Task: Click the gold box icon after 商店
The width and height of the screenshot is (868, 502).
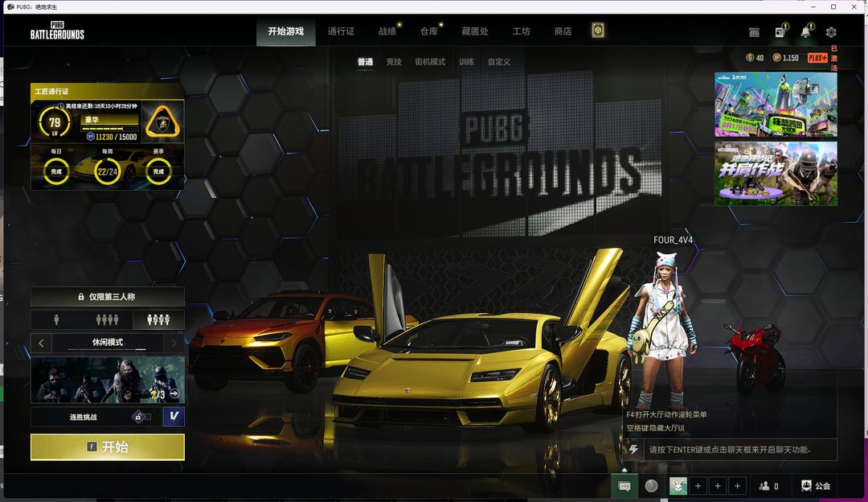Action: 598,31
